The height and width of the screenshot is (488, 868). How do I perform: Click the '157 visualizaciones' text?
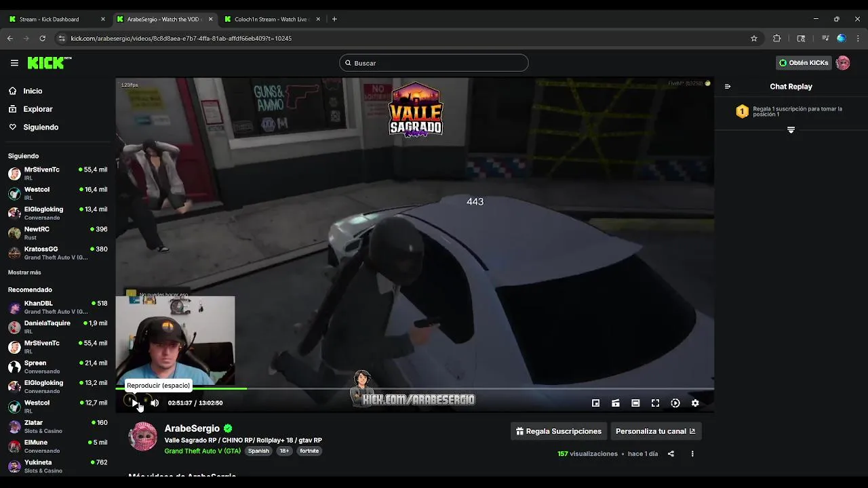point(587,453)
